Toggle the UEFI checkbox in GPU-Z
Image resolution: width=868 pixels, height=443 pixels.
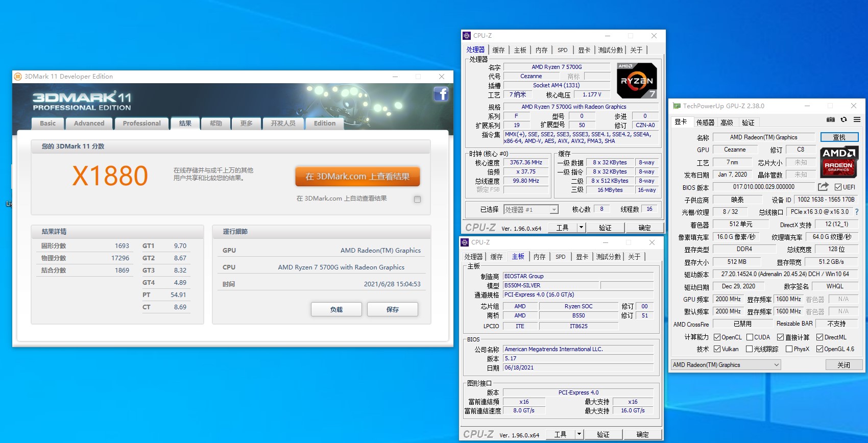838,187
